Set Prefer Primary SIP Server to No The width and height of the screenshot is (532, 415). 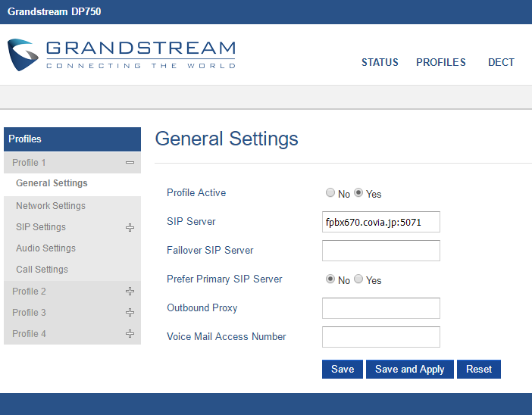click(330, 279)
